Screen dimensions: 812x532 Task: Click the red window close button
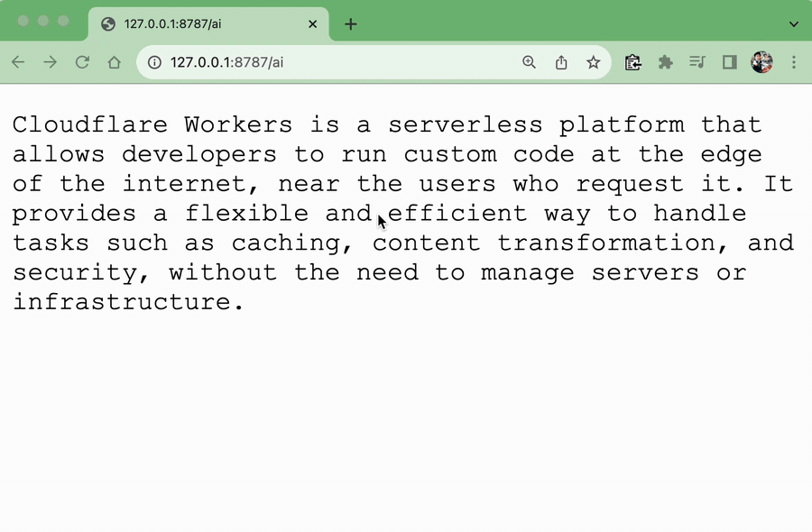coord(23,21)
